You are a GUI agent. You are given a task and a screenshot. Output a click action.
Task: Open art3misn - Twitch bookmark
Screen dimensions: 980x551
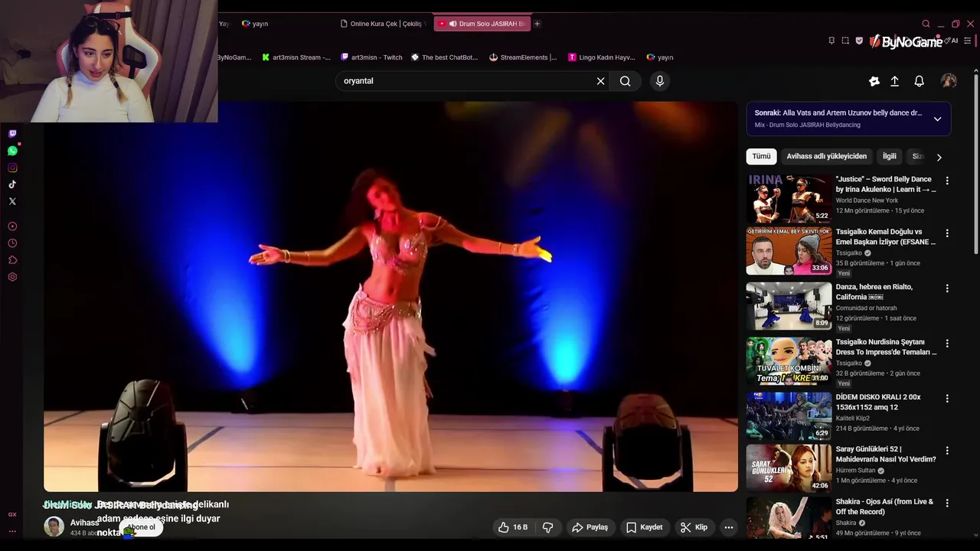[371, 57]
